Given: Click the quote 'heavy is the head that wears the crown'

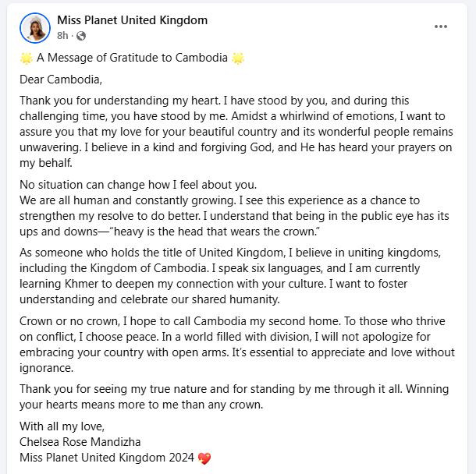Looking at the screenshot, I should tap(215, 232).
